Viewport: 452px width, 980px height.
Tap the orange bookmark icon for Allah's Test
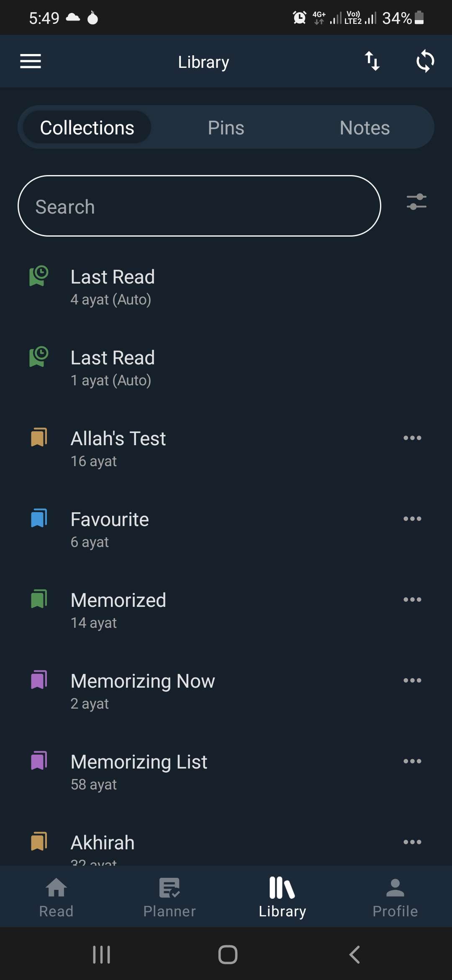coord(39,438)
